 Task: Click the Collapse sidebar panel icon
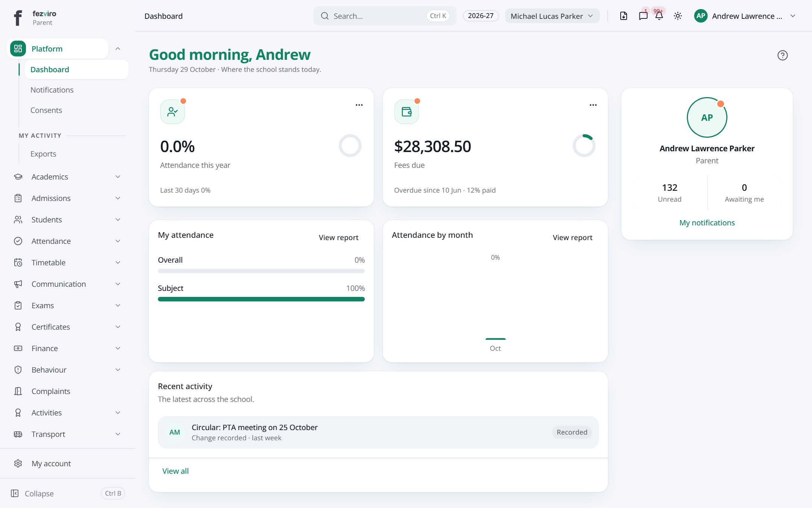pos(15,493)
